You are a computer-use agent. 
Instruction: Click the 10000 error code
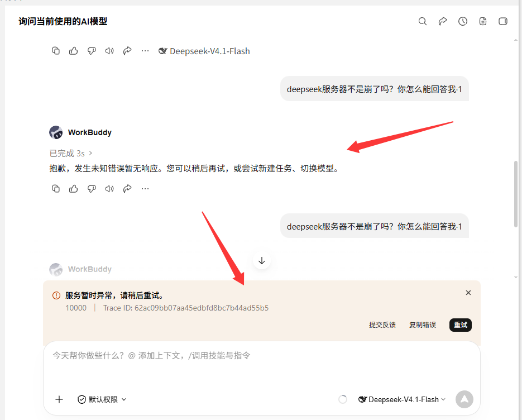pyautogui.click(x=76, y=308)
